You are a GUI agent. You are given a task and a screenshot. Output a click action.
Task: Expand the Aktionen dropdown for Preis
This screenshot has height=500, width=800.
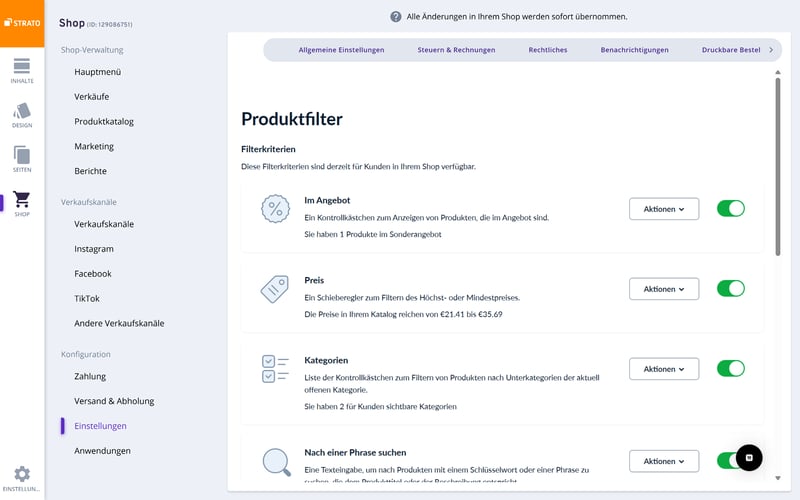[x=663, y=289]
